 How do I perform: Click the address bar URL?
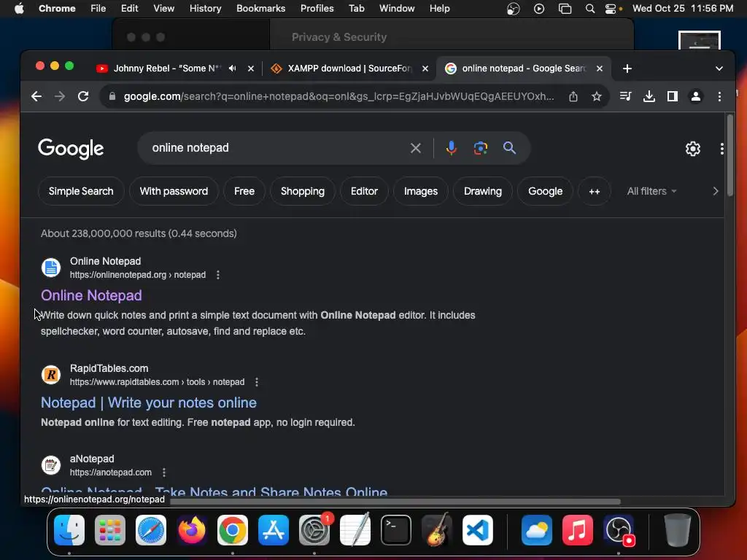338,97
